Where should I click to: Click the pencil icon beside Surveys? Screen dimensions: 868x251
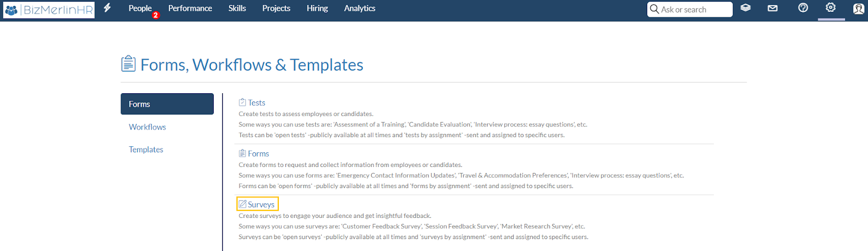242,204
